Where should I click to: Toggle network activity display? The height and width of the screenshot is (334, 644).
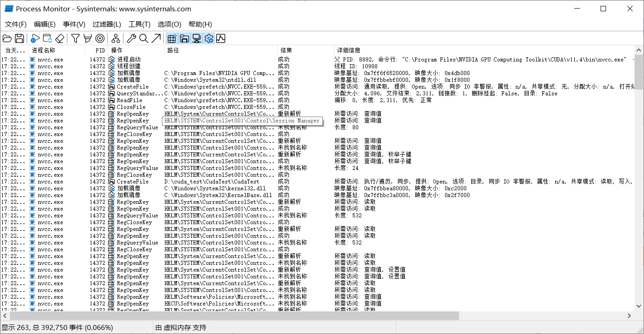pos(196,38)
